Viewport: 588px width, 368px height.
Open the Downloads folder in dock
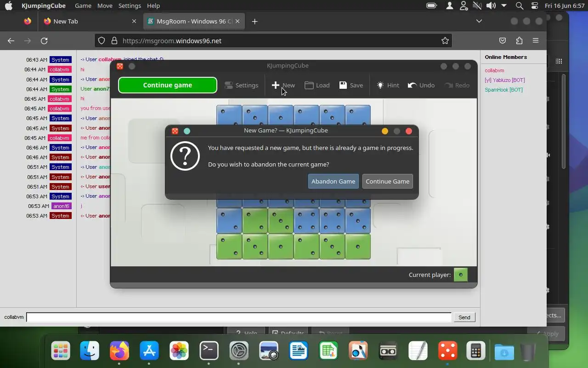coord(504,352)
